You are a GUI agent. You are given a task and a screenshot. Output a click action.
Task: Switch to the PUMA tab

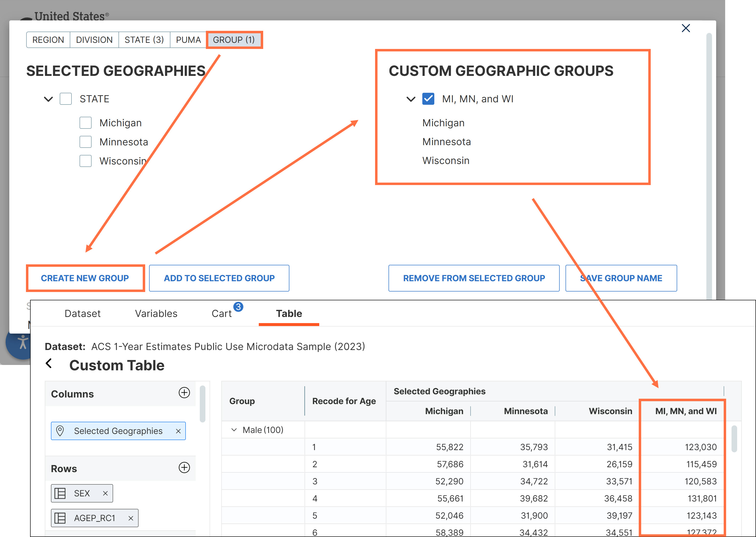coord(188,40)
